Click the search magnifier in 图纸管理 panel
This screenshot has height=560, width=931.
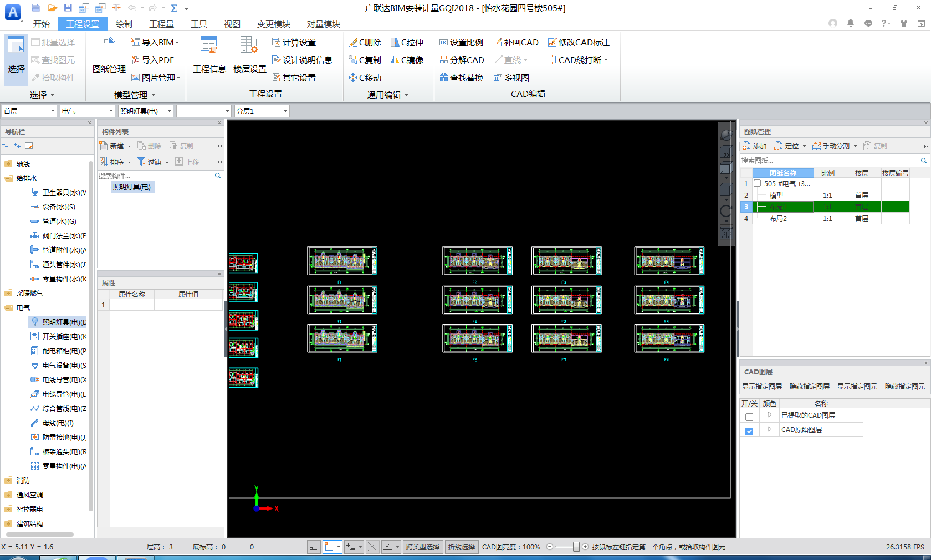(x=923, y=161)
